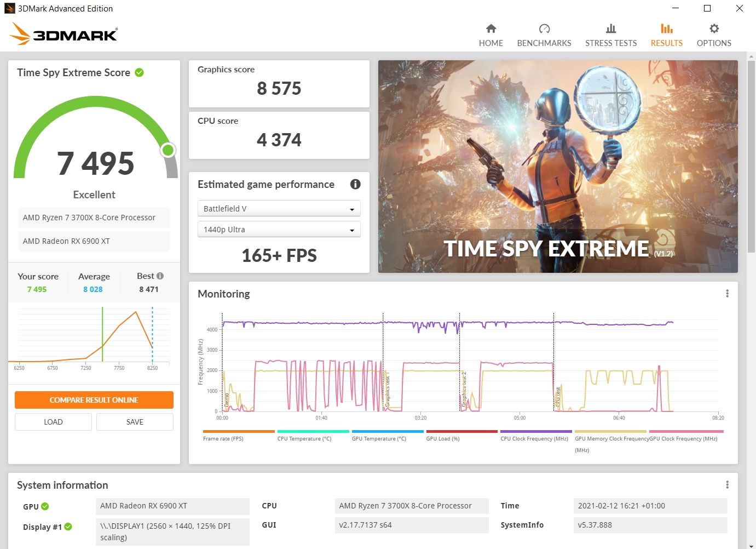Click the Graphics test 1 marker line in monitoring chart
The image size is (756, 549).
383,362
